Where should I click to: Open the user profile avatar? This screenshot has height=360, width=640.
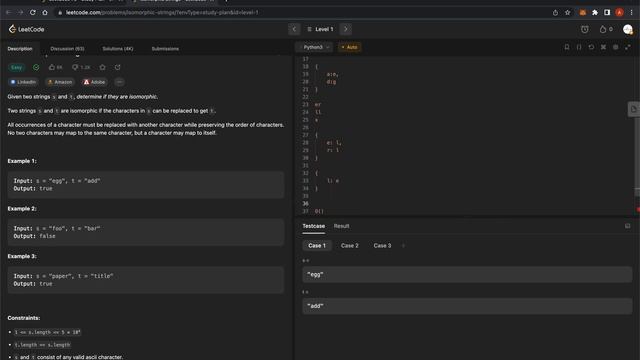(x=628, y=29)
